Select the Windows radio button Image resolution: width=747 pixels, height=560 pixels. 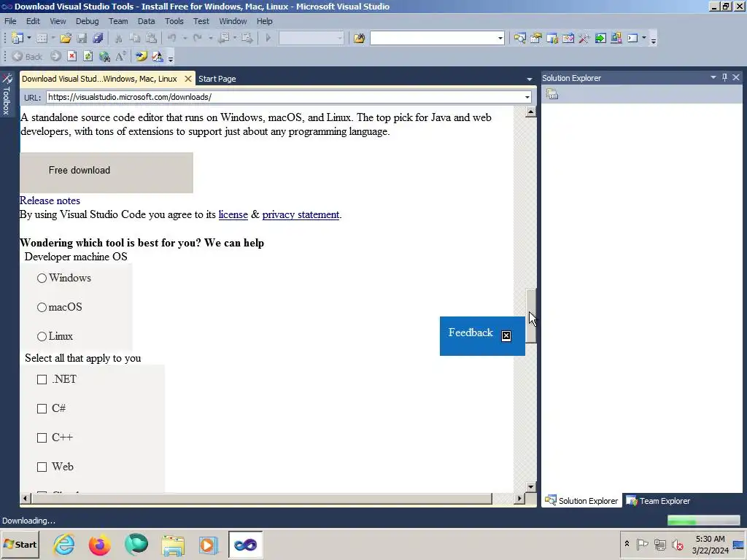pyautogui.click(x=42, y=278)
